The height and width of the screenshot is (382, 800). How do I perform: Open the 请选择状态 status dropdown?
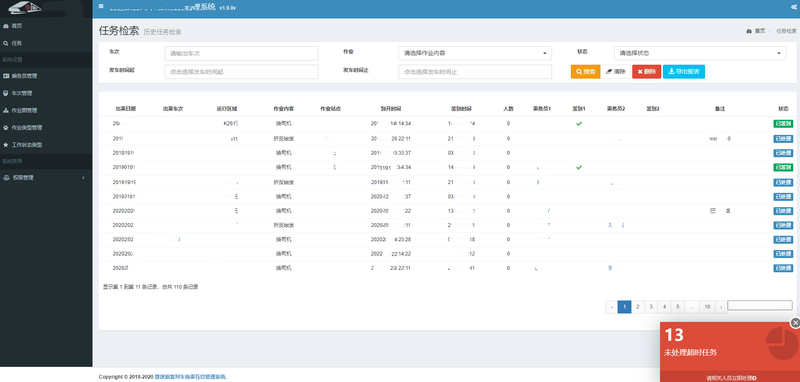point(700,53)
